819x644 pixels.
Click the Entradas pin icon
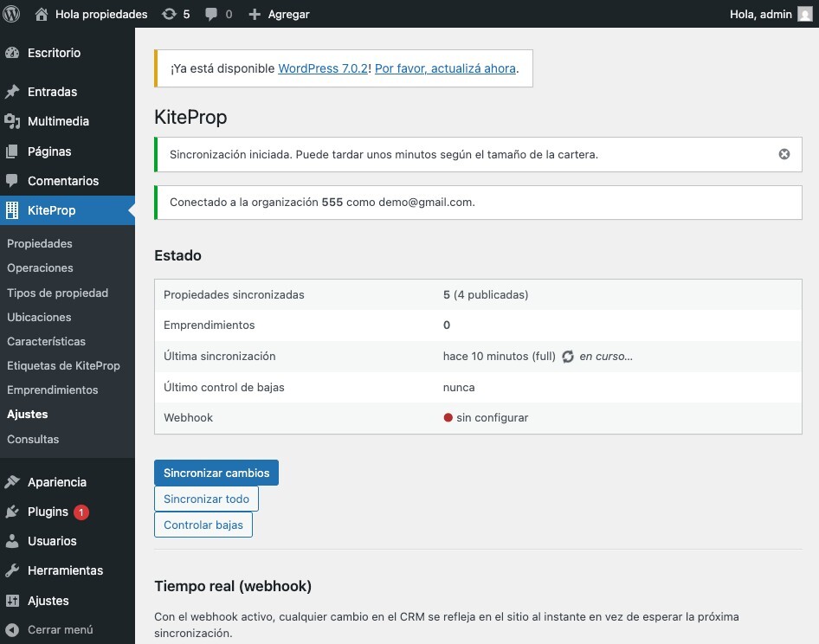coord(12,92)
